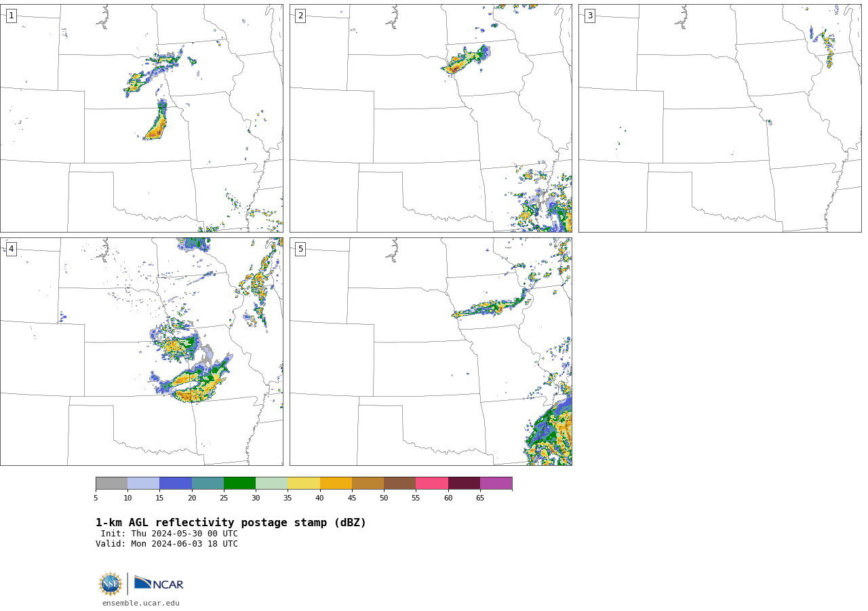This screenshot has height=611, width=868.
Task: Click the brown 50-55 dBZ swatch
Action: coord(399,483)
